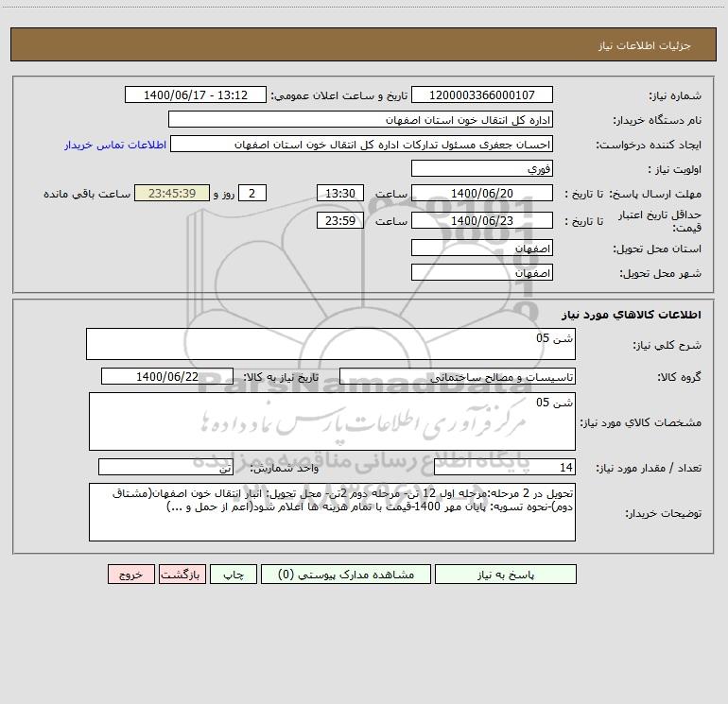Screen dimensions: 728x704
Task: Click the price validity time 23:59
Action: pos(339,220)
